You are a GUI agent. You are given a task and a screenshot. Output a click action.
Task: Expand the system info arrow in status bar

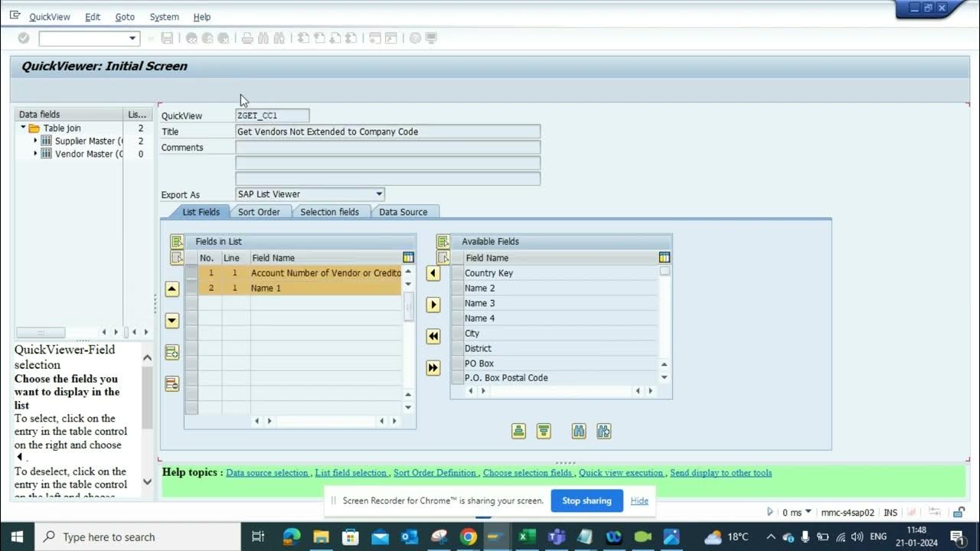point(770,512)
